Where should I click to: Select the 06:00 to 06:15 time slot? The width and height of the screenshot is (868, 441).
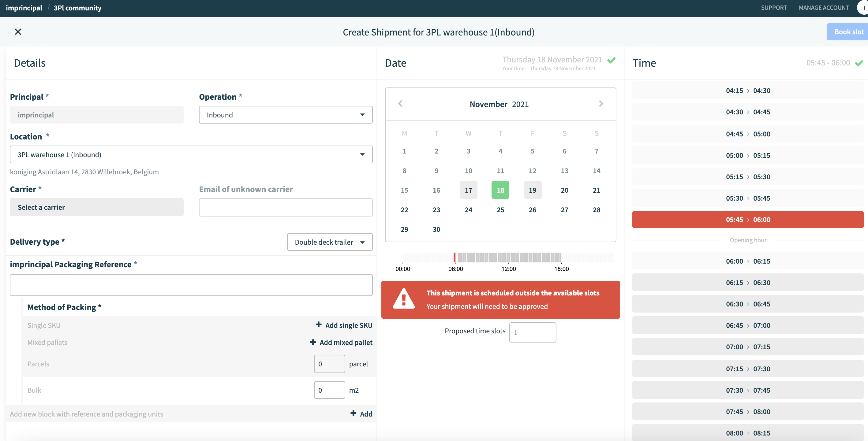tap(748, 261)
